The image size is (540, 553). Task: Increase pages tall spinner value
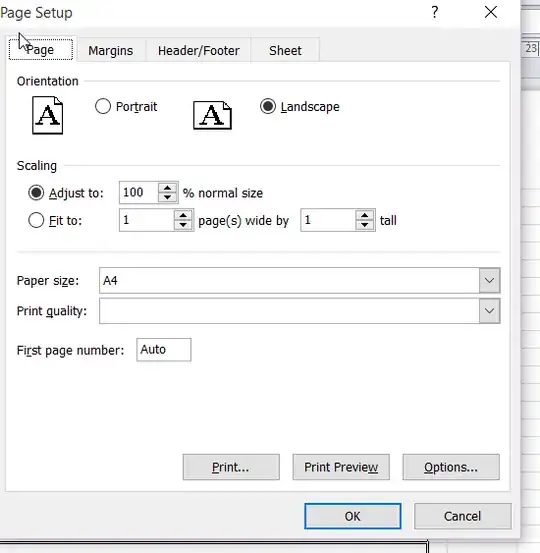365,215
